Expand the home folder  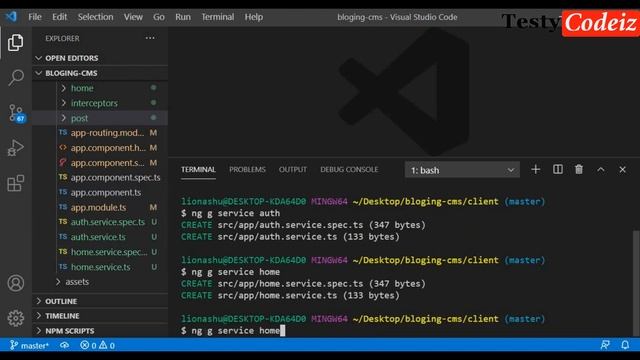[x=100, y=88]
